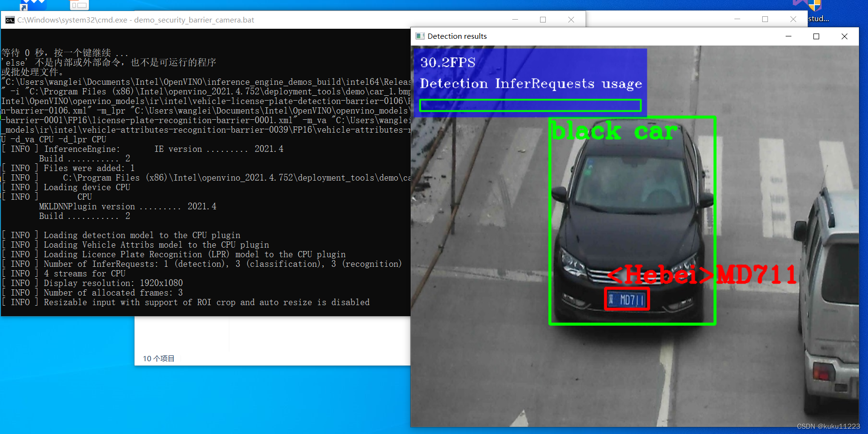This screenshot has width=868, height=434.
Task: Click the cmd.exe title 'demo_security_barrier_camera.bat'
Action: (194, 20)
